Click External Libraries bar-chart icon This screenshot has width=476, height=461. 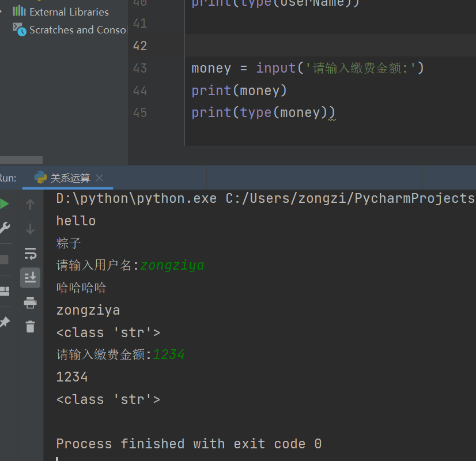pos(19,11)
